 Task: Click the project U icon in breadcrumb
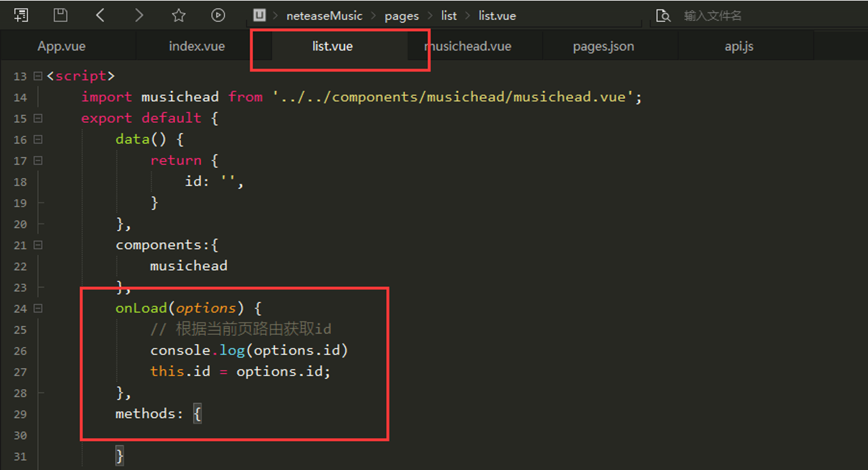pyautogui.click(x=259, y=15)
